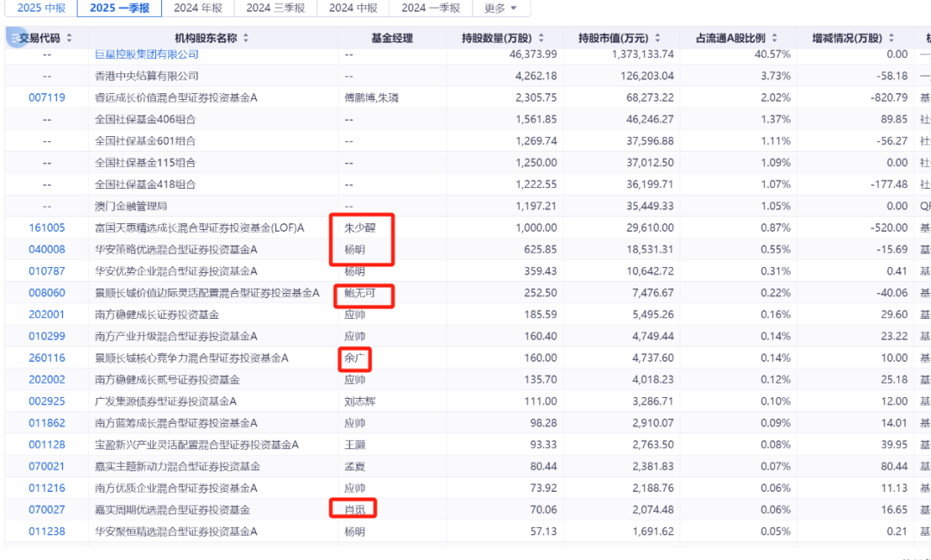Open fund code 002925 link

click(47, 401)
